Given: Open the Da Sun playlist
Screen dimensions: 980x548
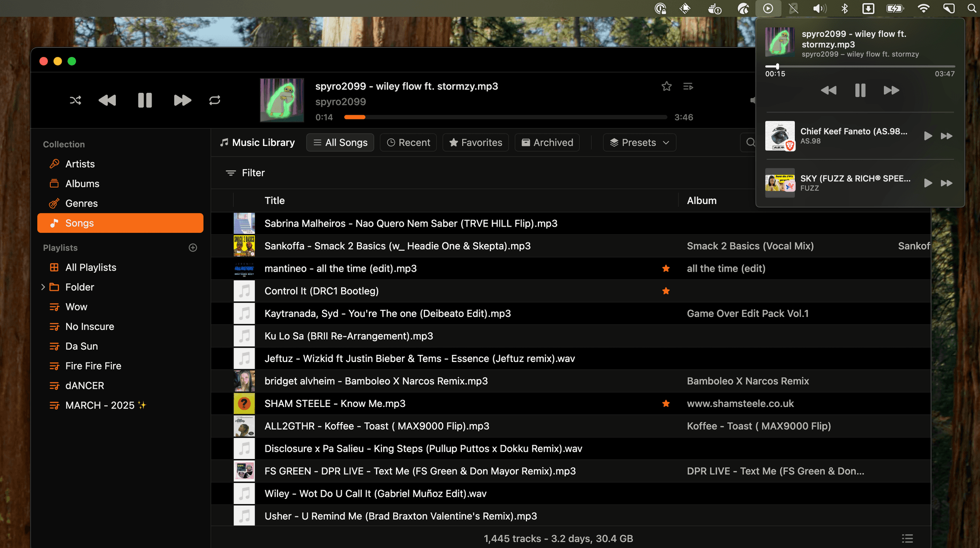Looking at the screenshot, I should click(81, 346).
